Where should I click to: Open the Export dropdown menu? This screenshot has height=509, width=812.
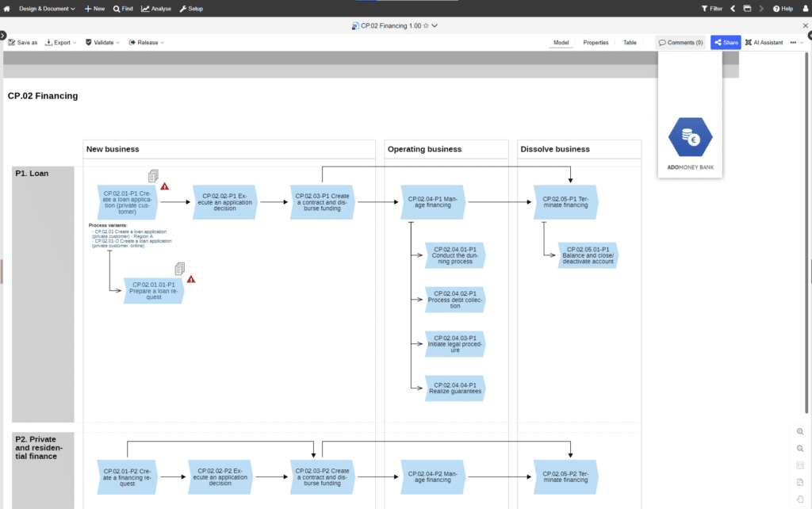coord(61,43)
